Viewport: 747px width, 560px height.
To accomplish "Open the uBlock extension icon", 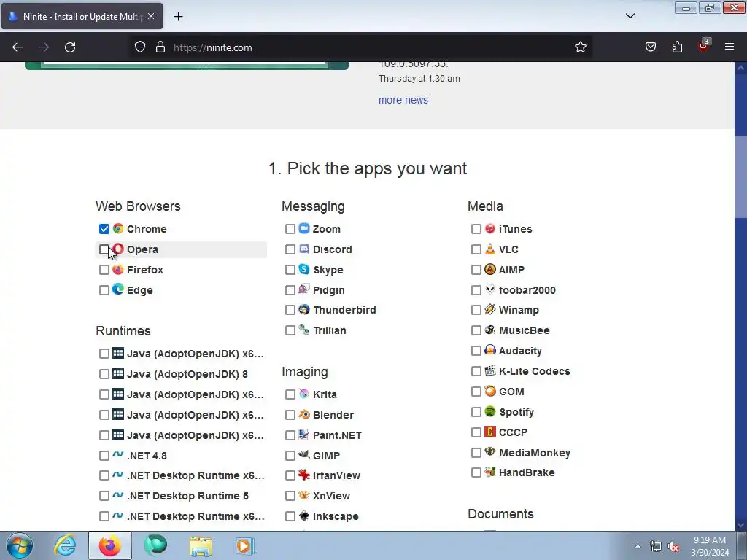I will 703,46.
